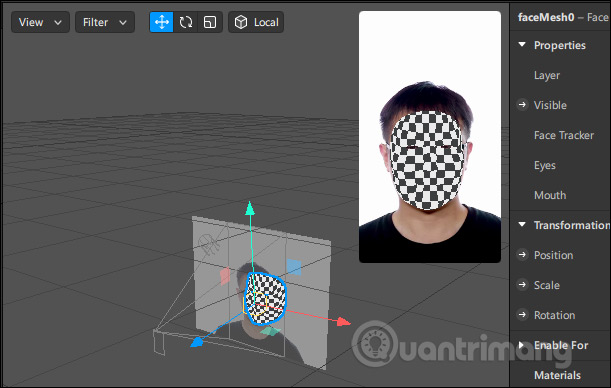Screen dimensions: 611x388
Task: Collapse the Transformation section
Action: click(522, 225)
